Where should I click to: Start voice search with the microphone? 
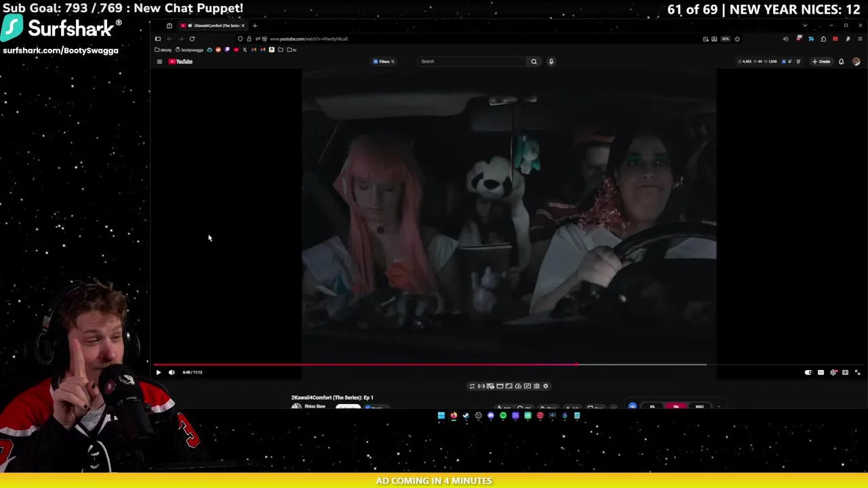(551, 62)
